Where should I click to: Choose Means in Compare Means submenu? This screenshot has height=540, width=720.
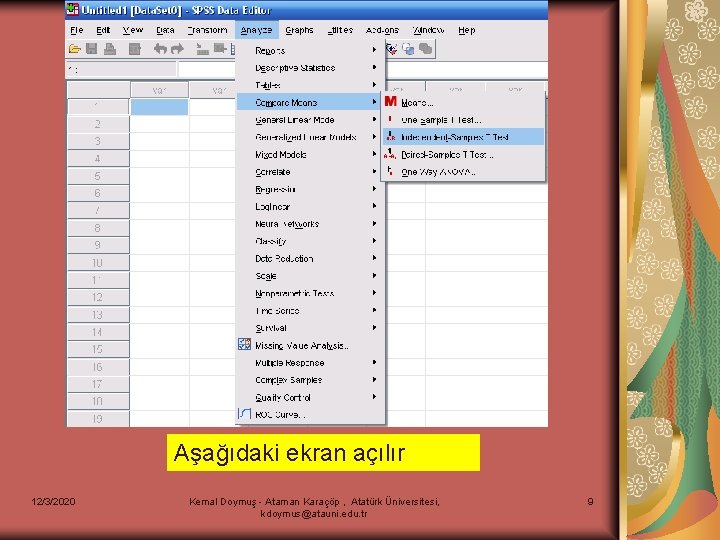(463, 102)
